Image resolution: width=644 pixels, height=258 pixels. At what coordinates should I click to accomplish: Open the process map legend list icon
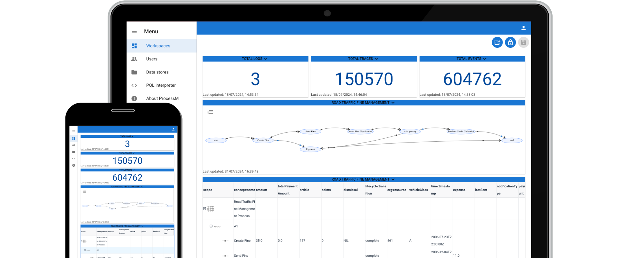pyautogui.click(x=210, y=112)
